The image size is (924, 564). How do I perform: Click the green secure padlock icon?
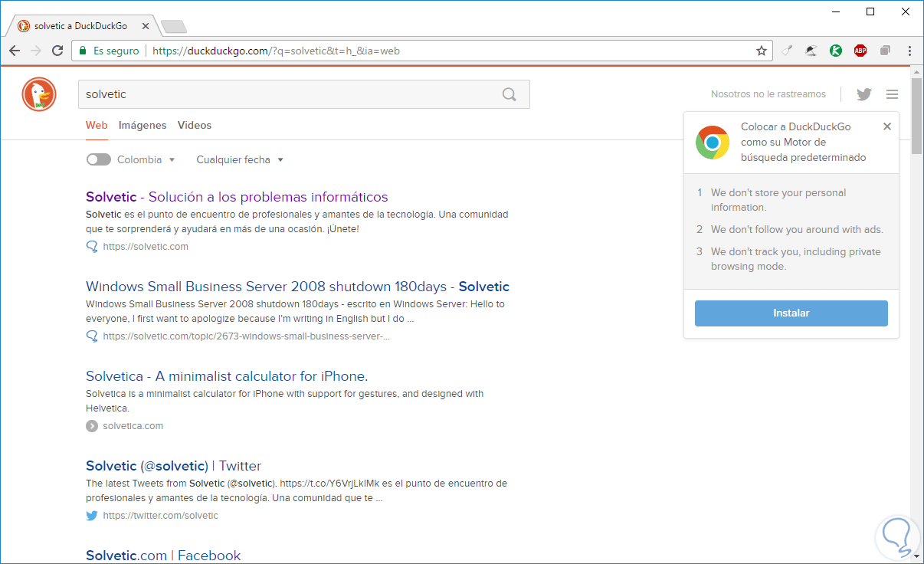tap(83, 51)
